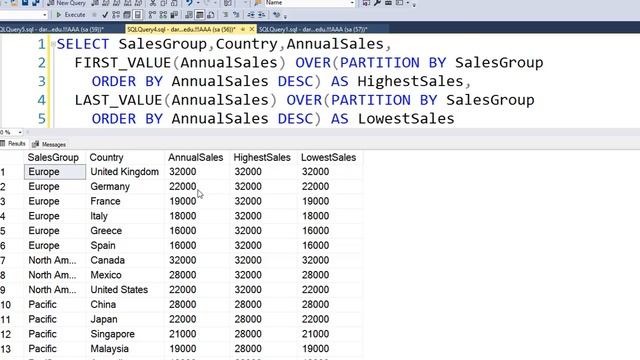The width and height of the screenshot is (640, 360).
Task: Click LAST_VALUE in the query editor
Action: coord(118,100)
